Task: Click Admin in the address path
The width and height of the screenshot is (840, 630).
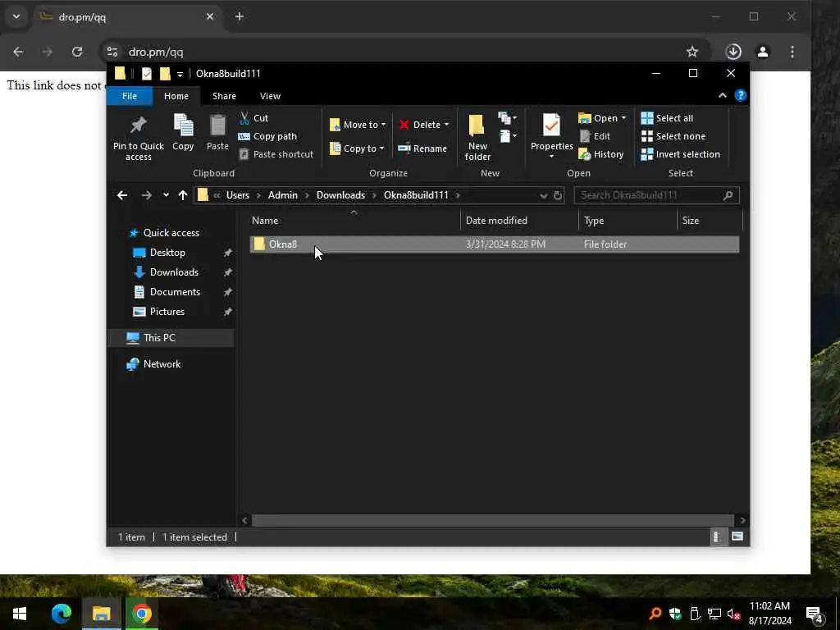Action: click(x=282, y=195)
